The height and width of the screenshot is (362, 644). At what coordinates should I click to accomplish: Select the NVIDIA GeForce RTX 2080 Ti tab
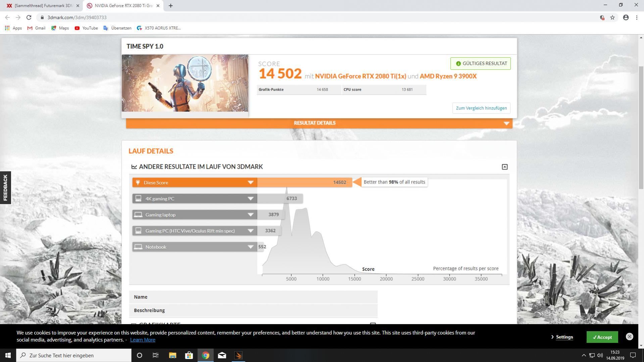pos(123,6)
